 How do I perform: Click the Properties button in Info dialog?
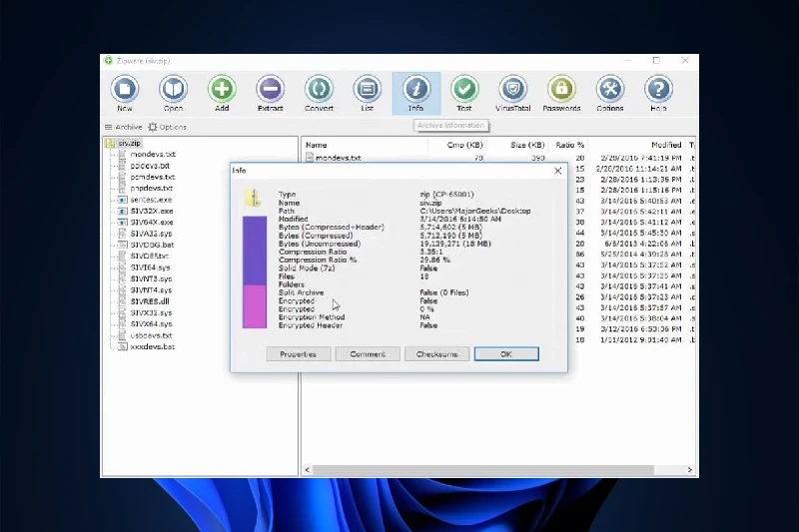pos(298,353)
